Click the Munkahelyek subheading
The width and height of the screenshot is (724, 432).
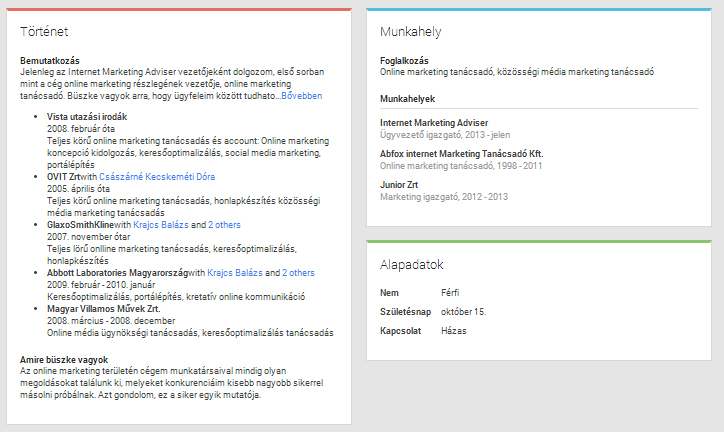point(407,99)
